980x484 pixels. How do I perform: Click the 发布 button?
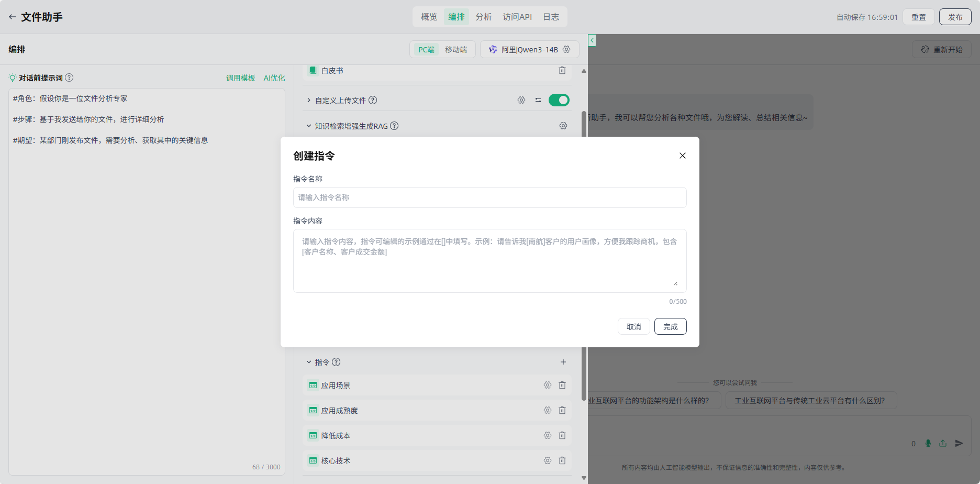point(955,17)
